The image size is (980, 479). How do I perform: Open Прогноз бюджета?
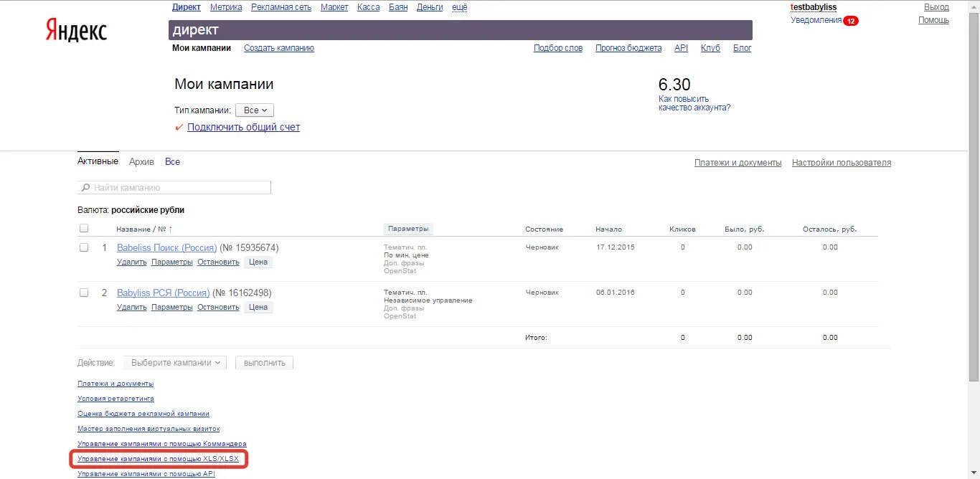click(628, 48)
